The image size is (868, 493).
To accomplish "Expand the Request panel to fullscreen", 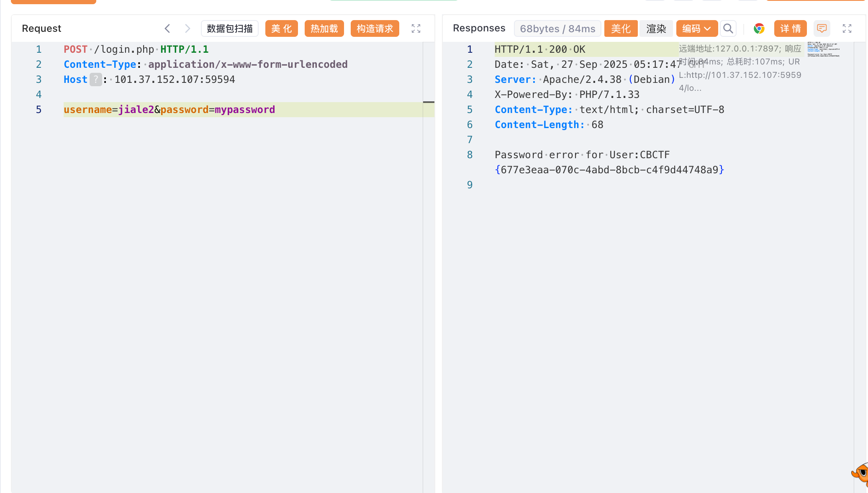I will (x=416, y=28).
